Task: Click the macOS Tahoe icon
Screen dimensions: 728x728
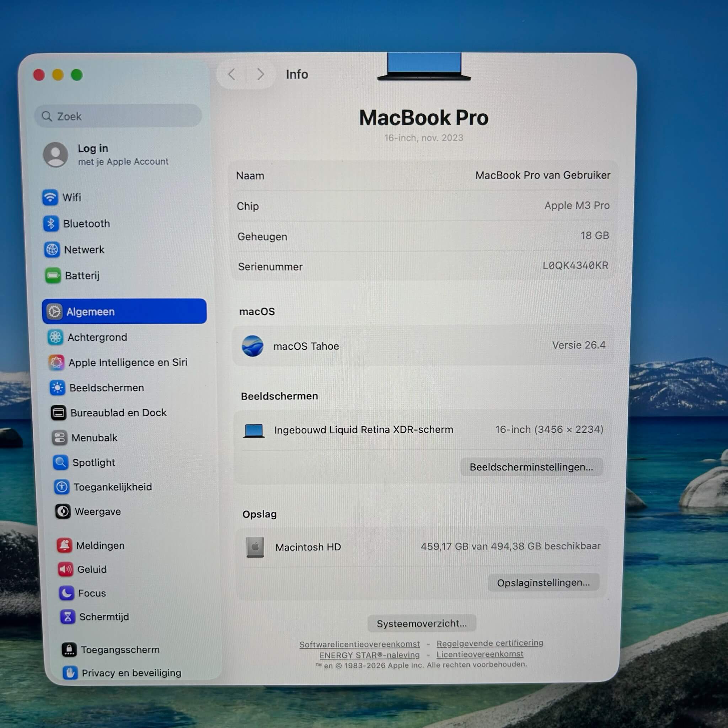Action: (252, 346)
